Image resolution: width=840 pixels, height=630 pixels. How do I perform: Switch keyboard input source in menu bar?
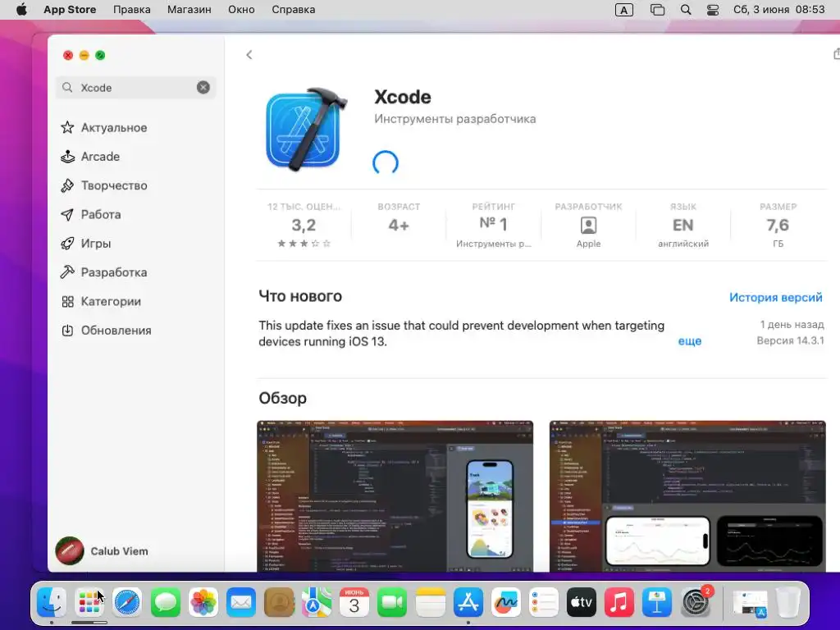[624, 10]
